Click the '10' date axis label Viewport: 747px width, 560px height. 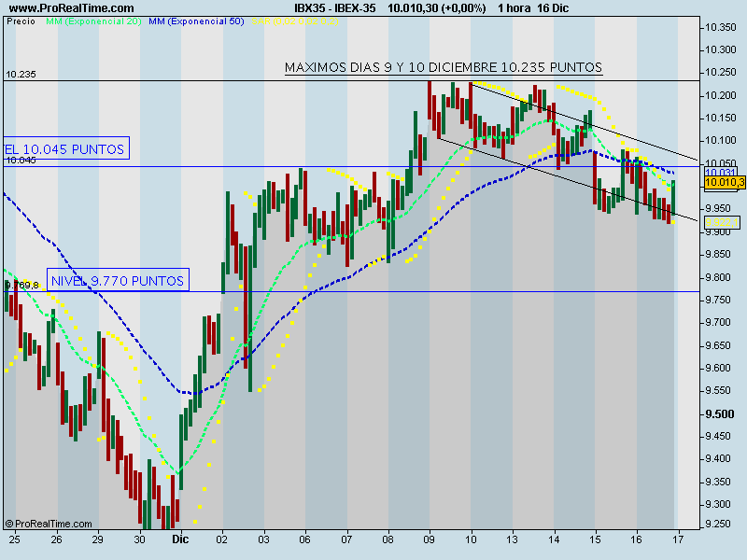(471, 539)
